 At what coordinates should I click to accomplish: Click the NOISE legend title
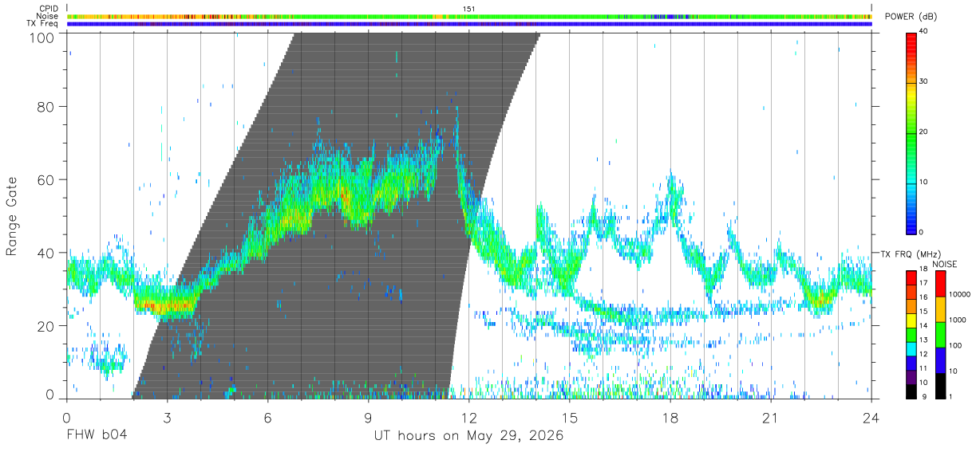click(x=946, y=264)
